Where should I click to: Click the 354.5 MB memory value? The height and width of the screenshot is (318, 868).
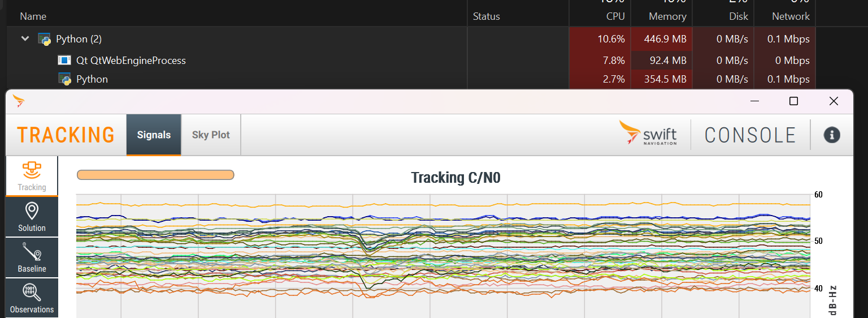[665, 79]
